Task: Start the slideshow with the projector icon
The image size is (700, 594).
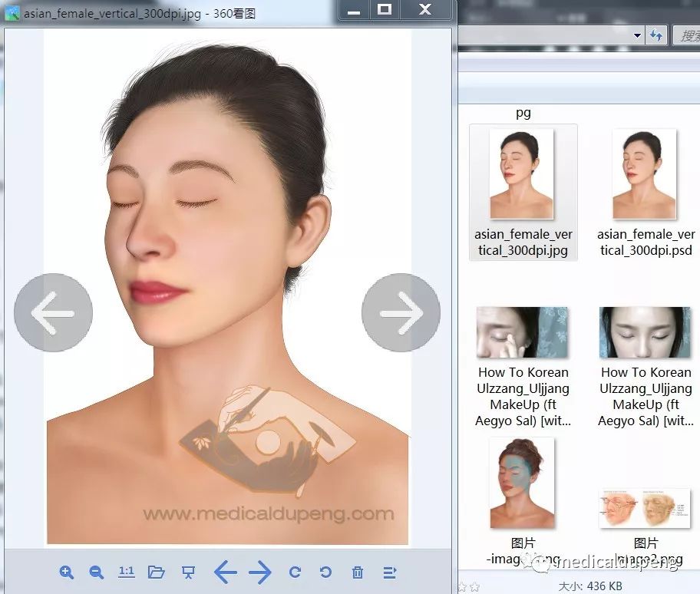Action: (187, 572)
